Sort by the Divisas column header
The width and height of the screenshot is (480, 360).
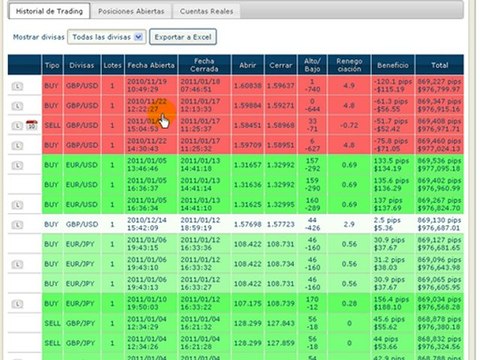pos(82,65)
